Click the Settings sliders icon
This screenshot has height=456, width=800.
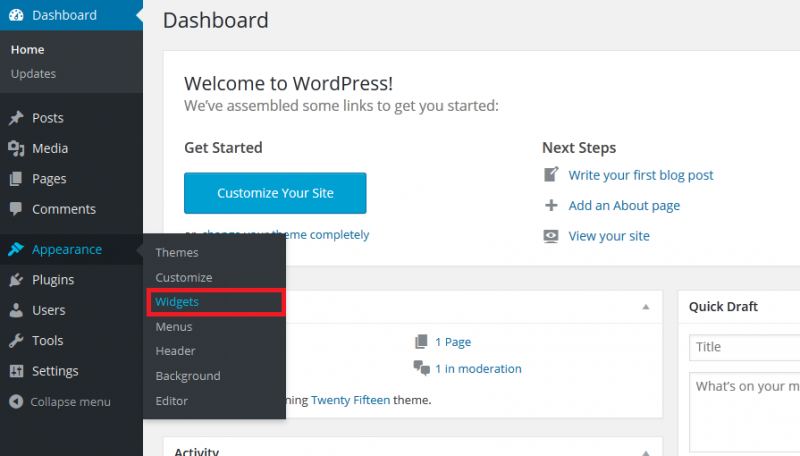click(16, 371)
